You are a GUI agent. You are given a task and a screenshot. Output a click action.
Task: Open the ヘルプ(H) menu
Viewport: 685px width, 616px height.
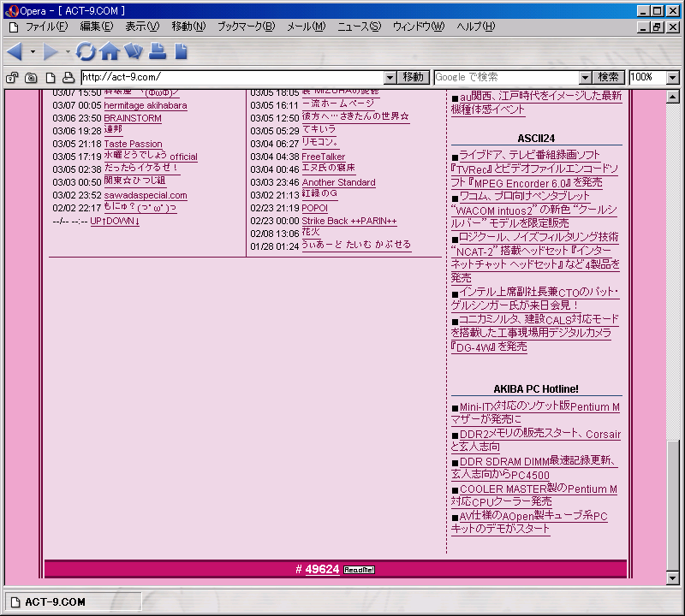point(476,27)
